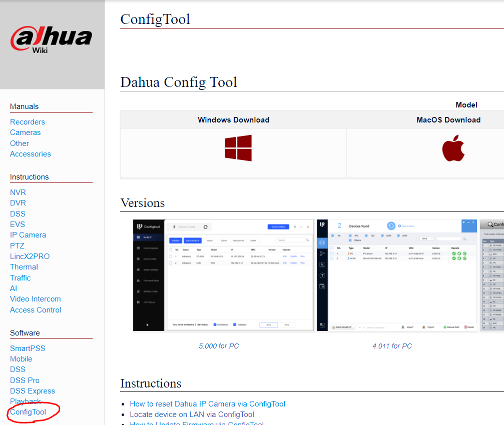Open DSS under Software
Viewport: 504px width, 425px height.
pos(18,369)
